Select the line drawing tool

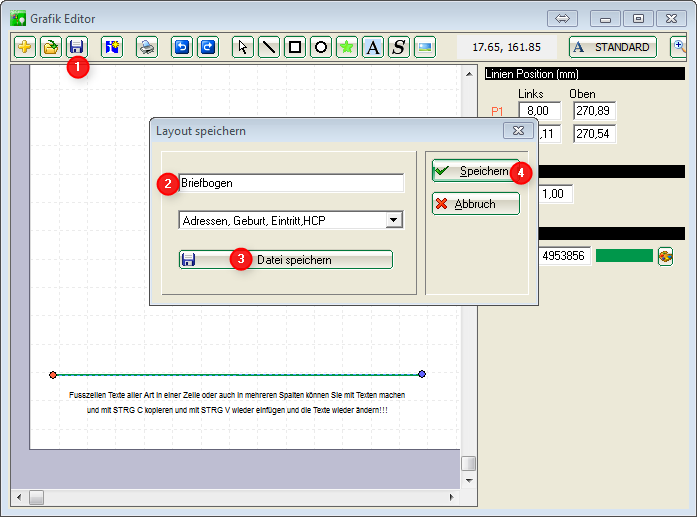point(269,47)
